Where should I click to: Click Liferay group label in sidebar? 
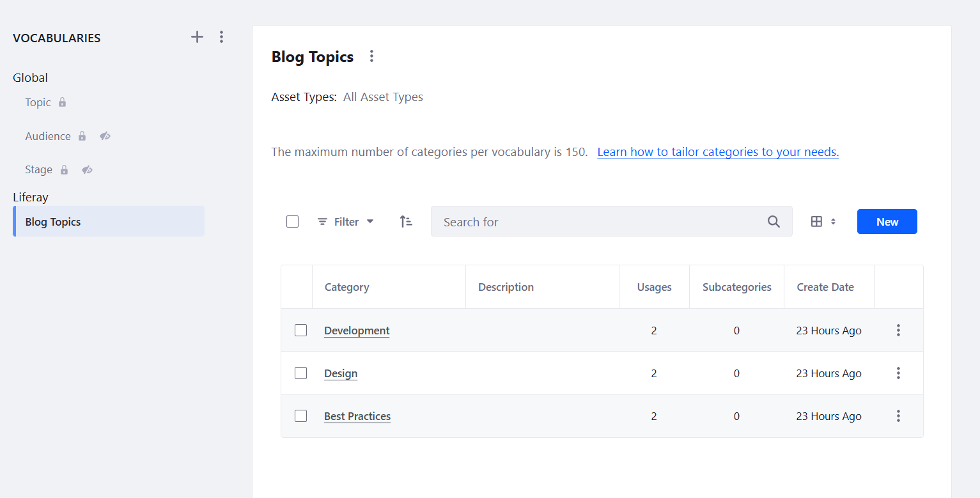[x=31, y=197]
